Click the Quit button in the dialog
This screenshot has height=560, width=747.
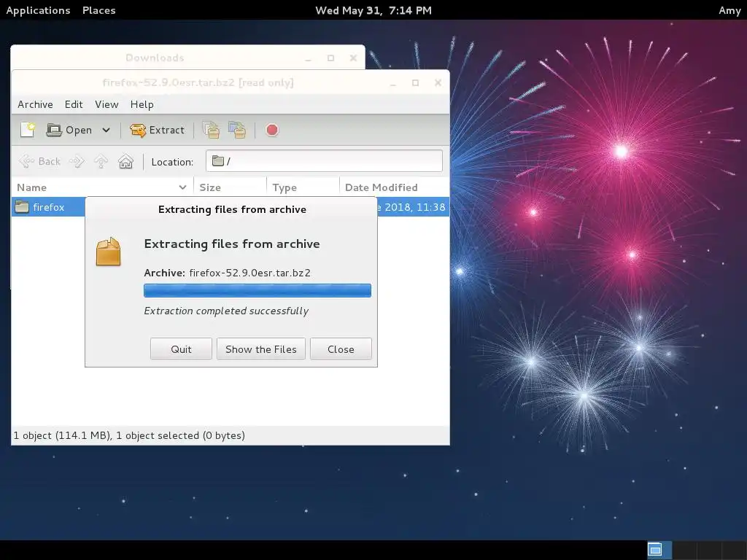(x=181, y=349)
